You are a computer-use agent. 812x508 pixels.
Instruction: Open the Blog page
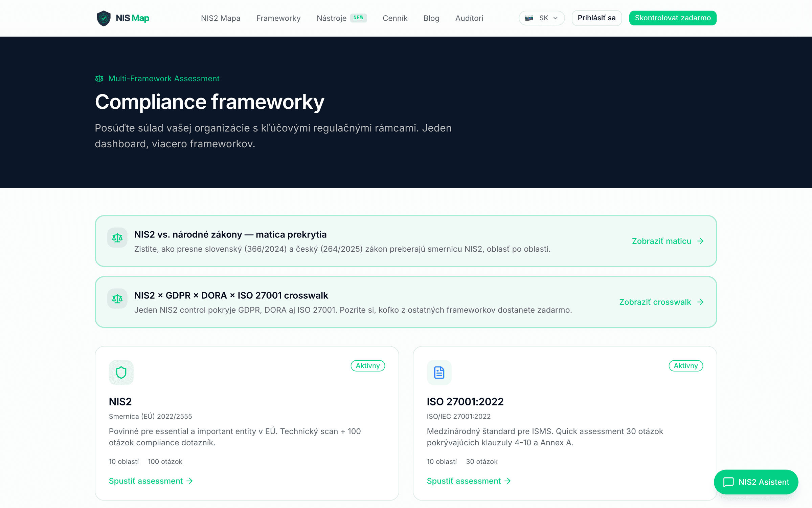(431, 18)
